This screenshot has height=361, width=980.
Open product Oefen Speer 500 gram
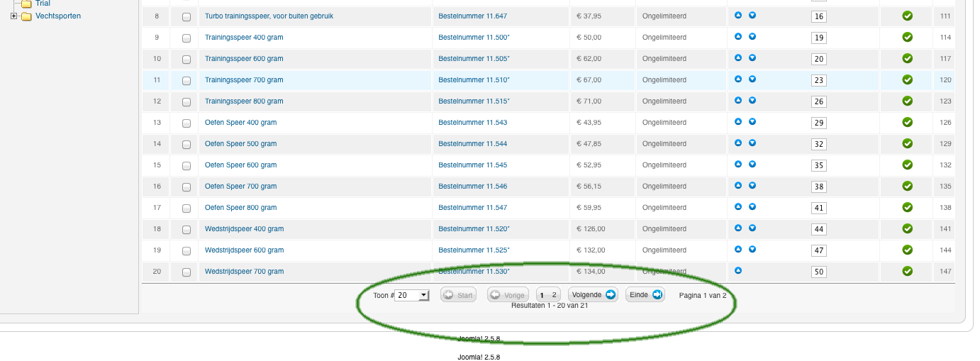click(x=240, y=144)
